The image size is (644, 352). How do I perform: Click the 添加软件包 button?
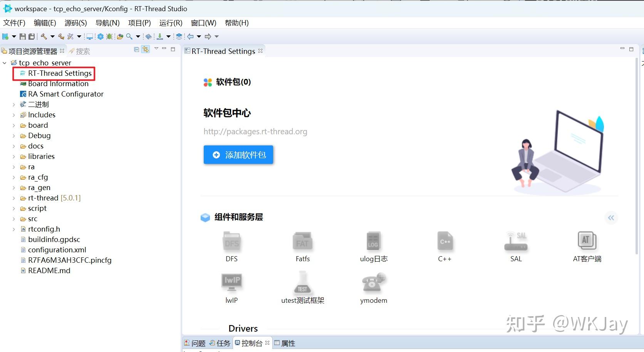(238, 155)
